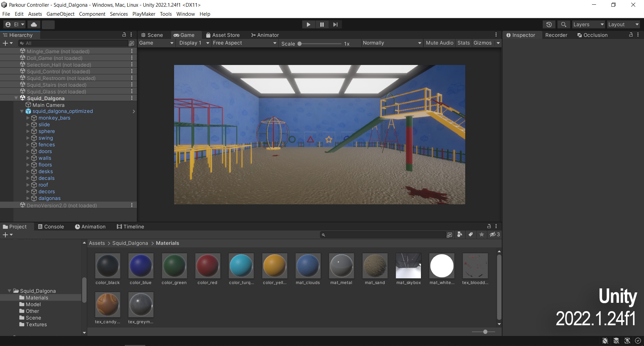This screenshot has width=644, height=346.
Task: Open the Free Aspect dropdown
Action: coord(245,43)
